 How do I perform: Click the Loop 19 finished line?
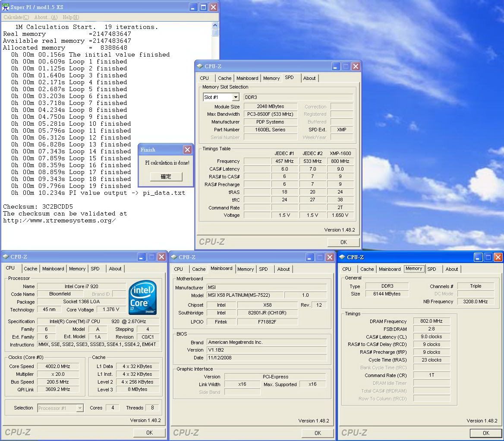(x=71, y=186)
